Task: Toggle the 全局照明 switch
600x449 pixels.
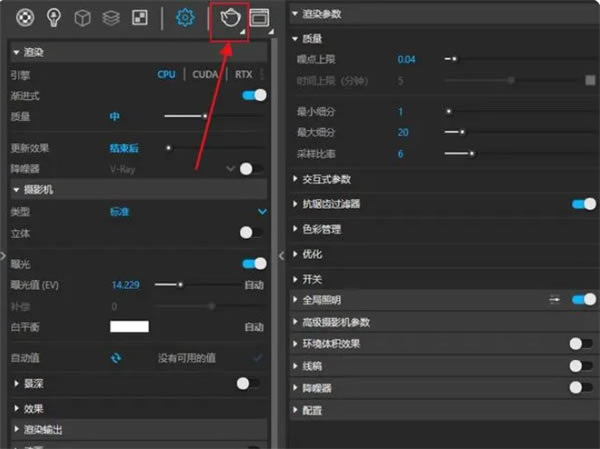Action: (x=584, y=299)
